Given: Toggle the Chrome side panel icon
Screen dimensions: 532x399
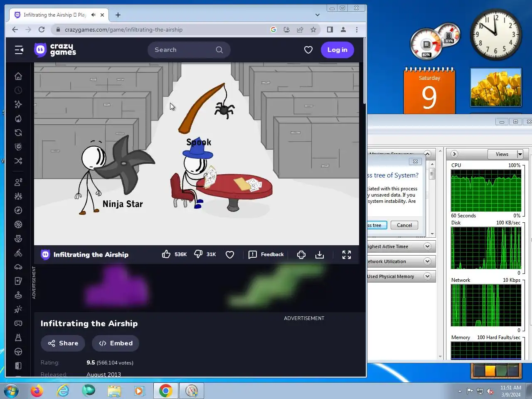Looking at the screenshot, I should click(330, 30).
